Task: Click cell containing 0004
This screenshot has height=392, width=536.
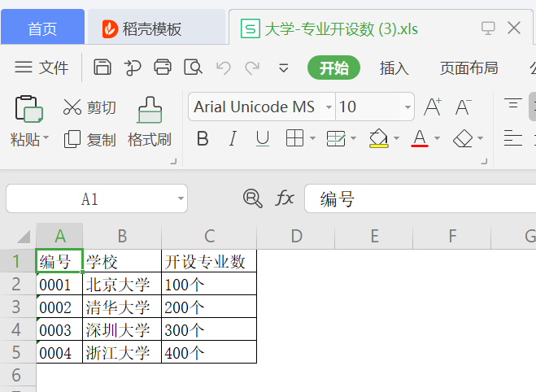Action: tap(59, 352)
